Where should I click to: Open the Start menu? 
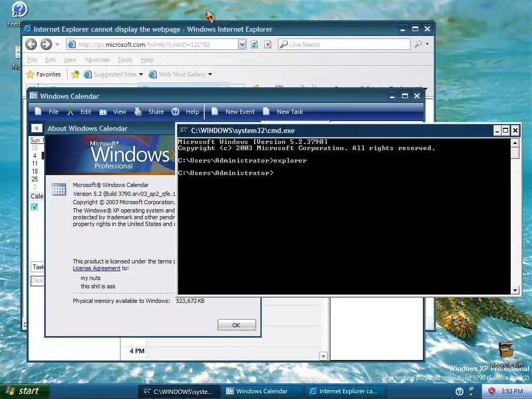click(x=24, y=391)
